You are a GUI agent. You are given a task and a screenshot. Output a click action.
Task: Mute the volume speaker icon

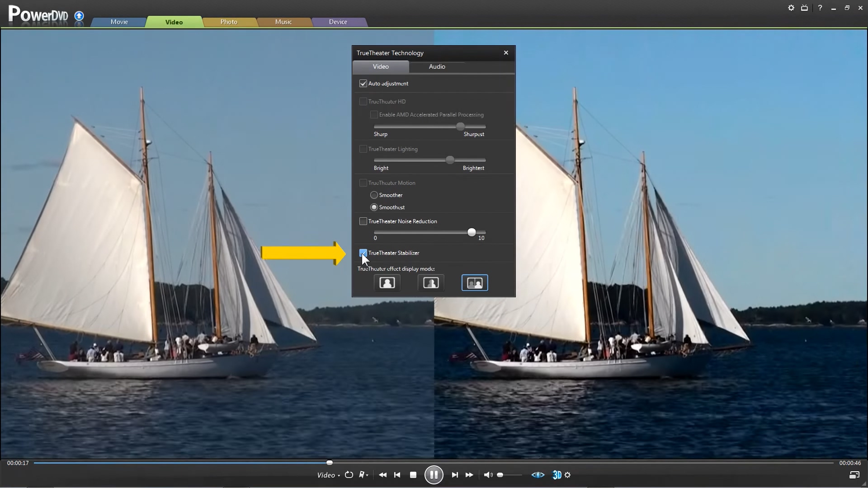pyautogui.click(x=488, y=475)
